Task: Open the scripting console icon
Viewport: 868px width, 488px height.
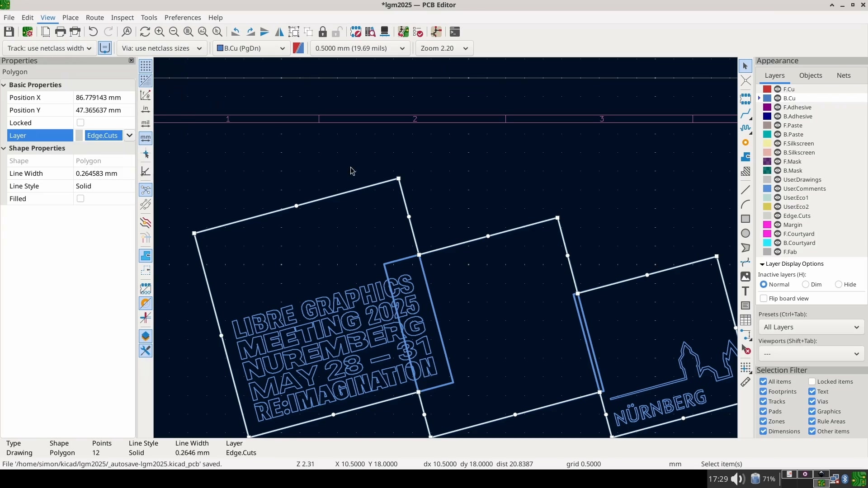Action: [x=455, y=32]
